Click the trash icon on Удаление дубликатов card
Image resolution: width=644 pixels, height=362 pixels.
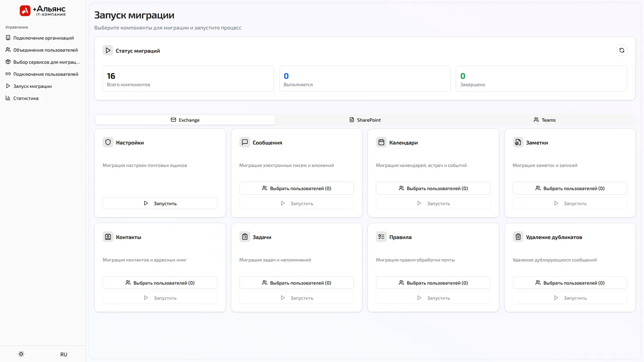tap(518, 237)
